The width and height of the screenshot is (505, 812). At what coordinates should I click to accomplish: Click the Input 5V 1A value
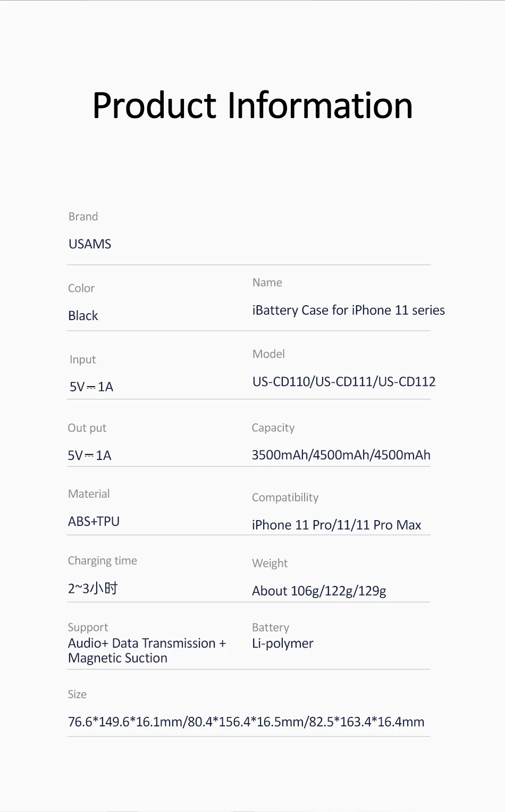[91, 387]
